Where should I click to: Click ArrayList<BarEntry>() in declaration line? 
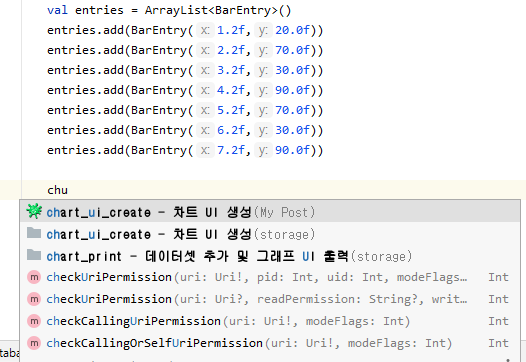click(218, 10)
